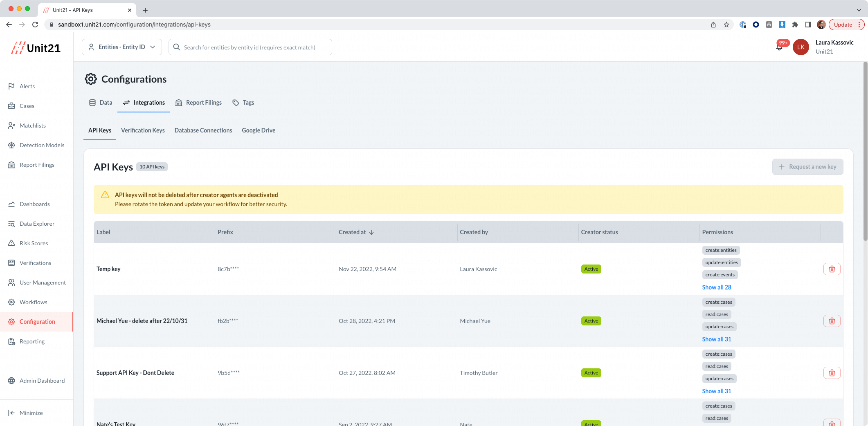
Task: Click the entity search input field
Action: tap(250, 47)
